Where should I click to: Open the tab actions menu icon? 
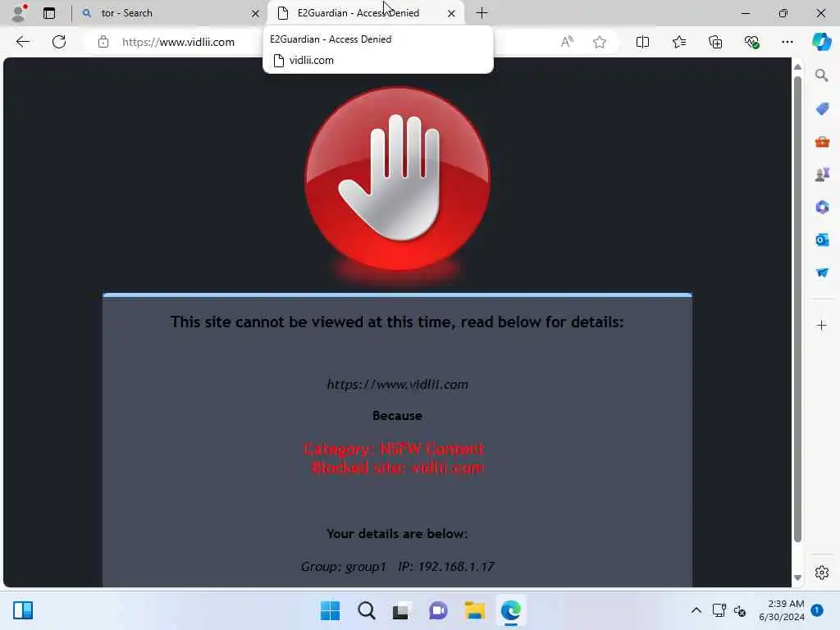[x=49, y=13]
